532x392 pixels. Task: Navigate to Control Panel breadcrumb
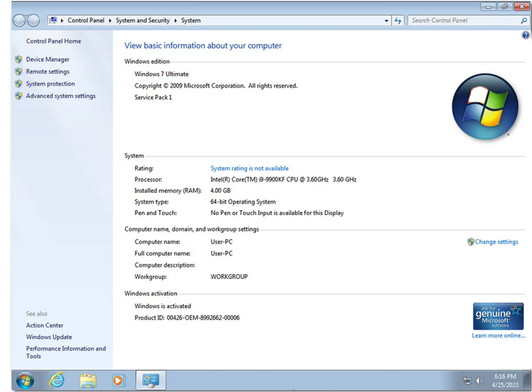pyautogui.click(x=86, y=20)
